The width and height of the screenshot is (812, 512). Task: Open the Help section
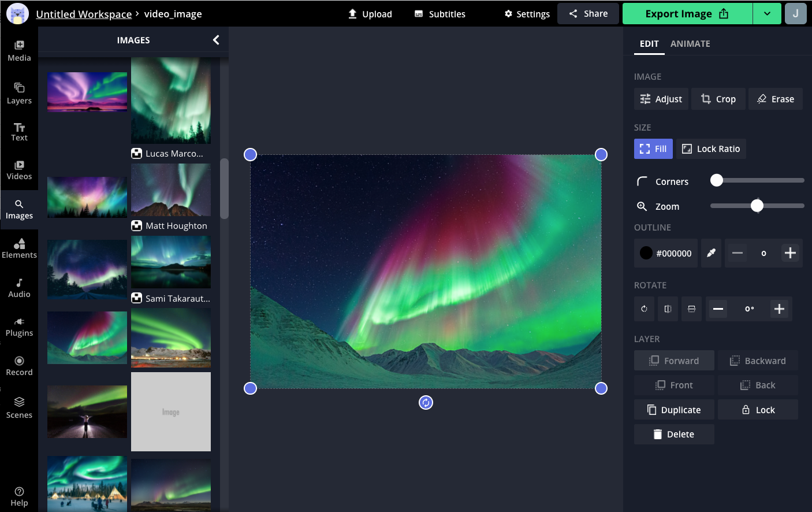coord(19,496)
